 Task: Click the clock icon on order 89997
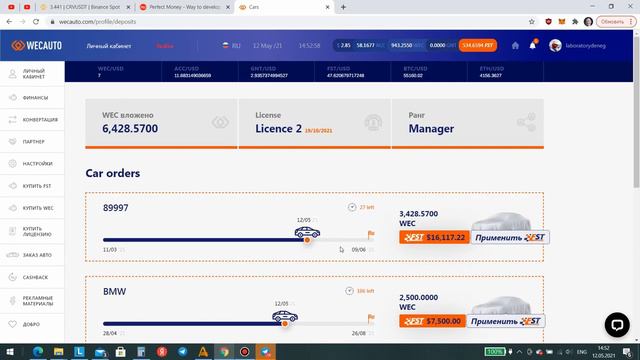(x=352, y=207)
